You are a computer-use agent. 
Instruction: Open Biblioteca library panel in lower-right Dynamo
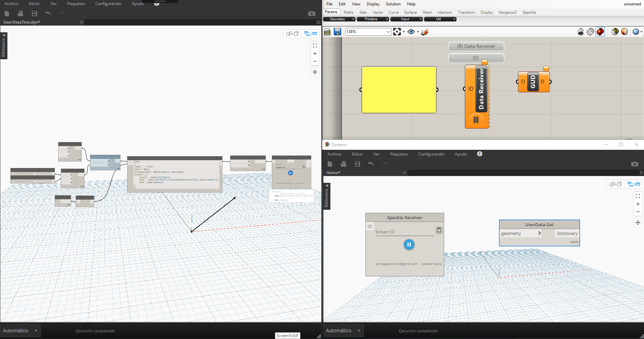(x=327, y=196)
